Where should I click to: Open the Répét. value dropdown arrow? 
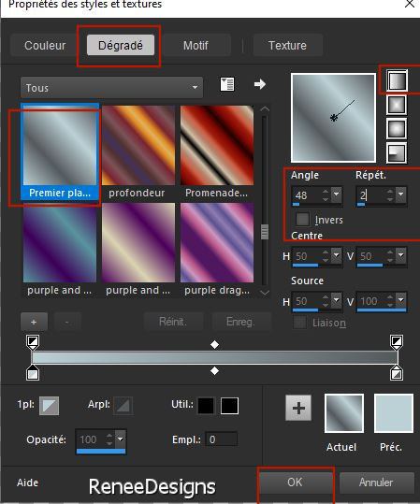pyautogui.click(x=400, y=194)
